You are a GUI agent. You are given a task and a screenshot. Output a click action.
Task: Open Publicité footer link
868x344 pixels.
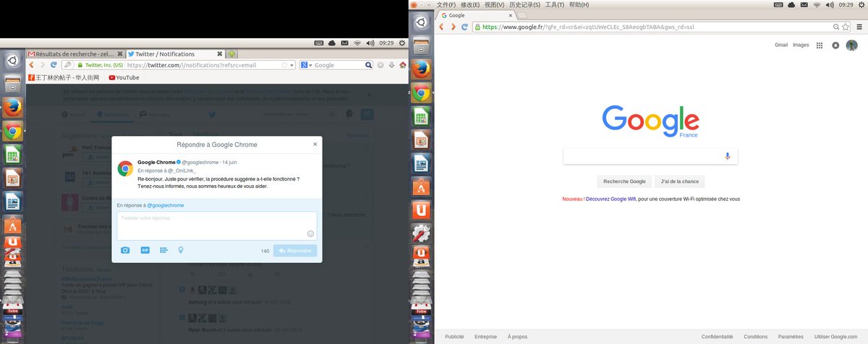pyautogui.click(x=454, y=336)
